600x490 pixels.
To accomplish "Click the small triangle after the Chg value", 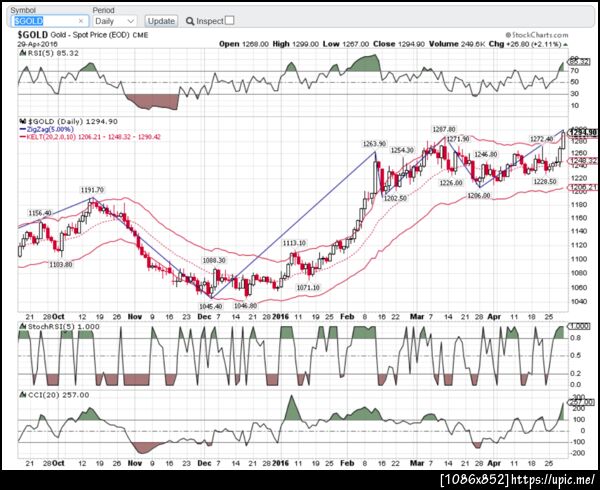I will tap(566, 44).
